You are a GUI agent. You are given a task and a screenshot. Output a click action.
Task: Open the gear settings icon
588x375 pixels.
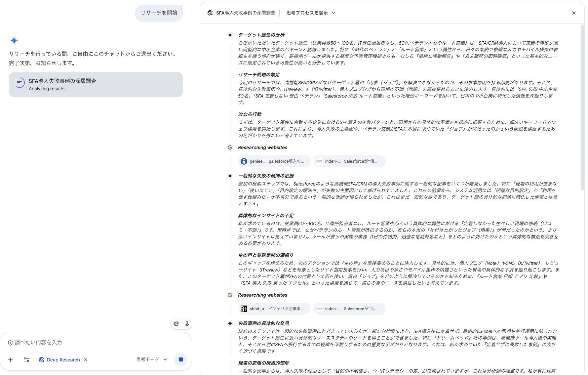coord(176,324)
